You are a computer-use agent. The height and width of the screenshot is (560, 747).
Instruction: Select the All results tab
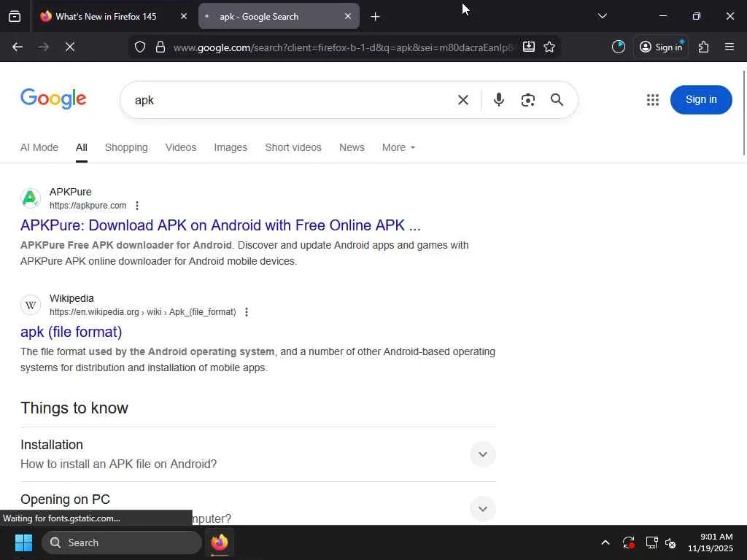click(x=82, y=147)
